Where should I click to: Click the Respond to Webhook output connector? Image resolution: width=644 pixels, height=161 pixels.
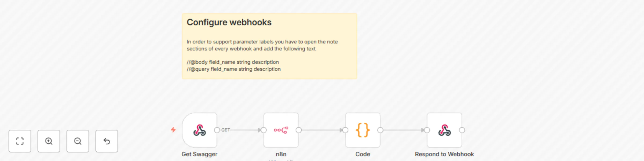(x=462, y=130)
